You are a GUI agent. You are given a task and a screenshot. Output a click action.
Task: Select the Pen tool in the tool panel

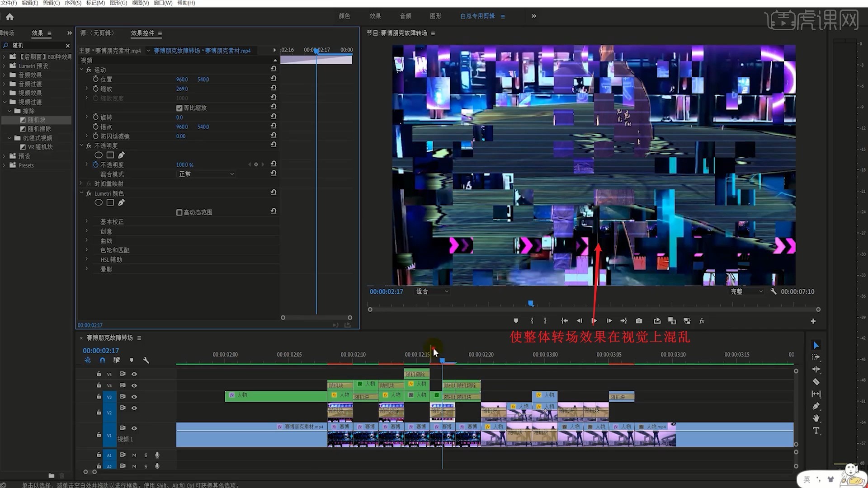(816, 406)
